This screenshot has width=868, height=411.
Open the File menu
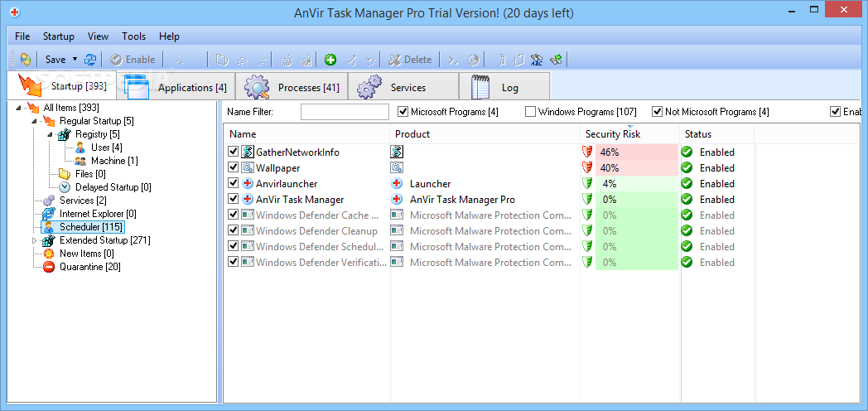coord(22,36)
